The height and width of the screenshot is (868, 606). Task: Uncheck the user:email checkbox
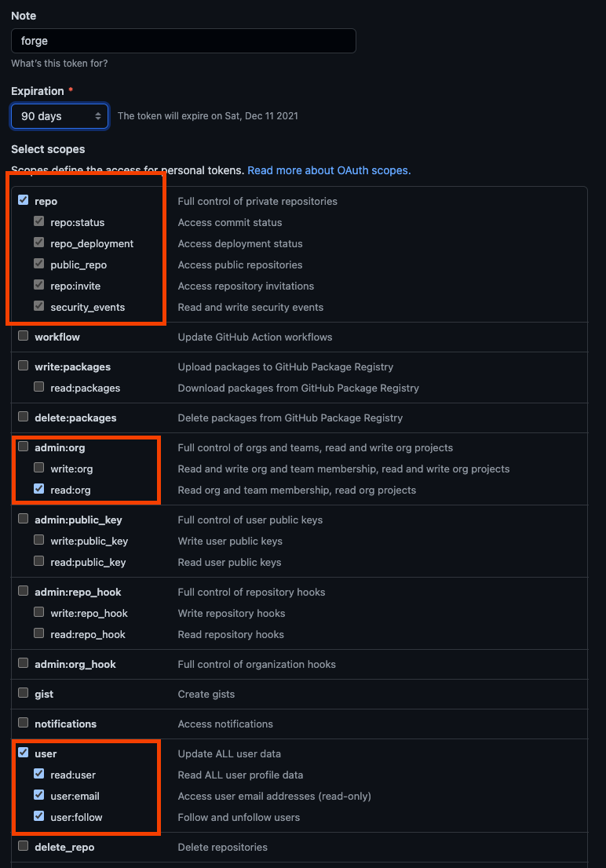pyautogui.click(x=38, y=794)
